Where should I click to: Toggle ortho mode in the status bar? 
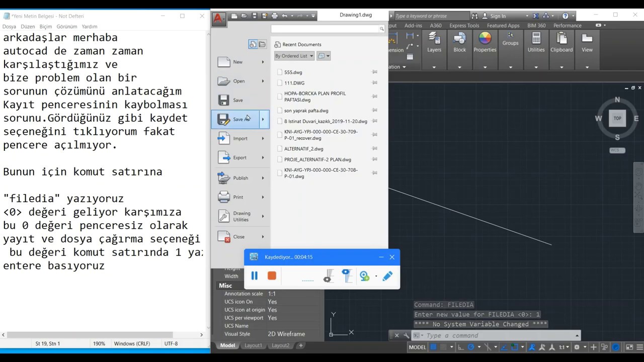[461, 347]
